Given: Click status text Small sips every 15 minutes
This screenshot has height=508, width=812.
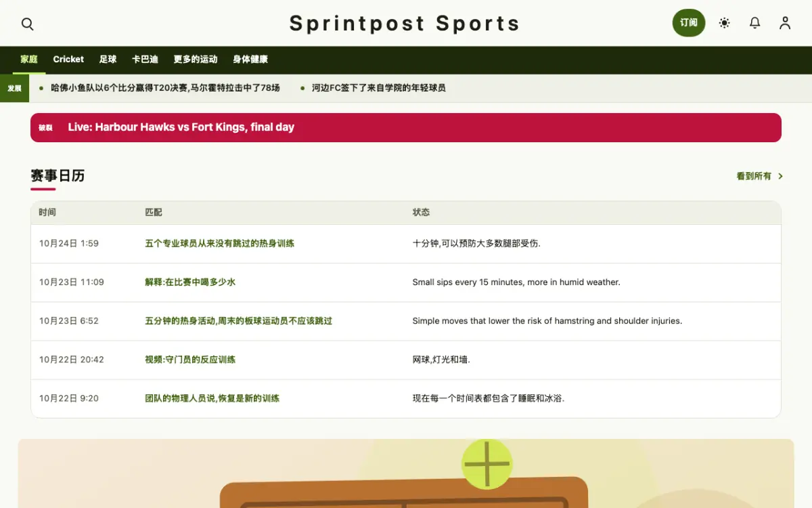Looking at the screenshot, I should coord(516,282).
